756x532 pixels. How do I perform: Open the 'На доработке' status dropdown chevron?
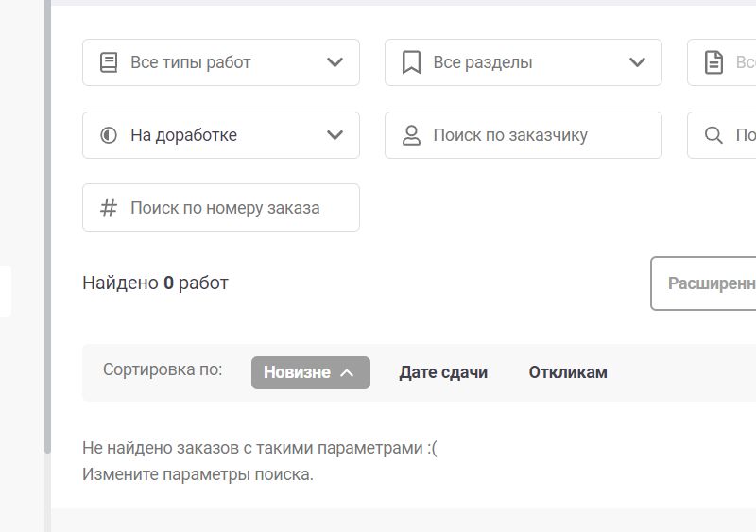(x=335, y=135)
